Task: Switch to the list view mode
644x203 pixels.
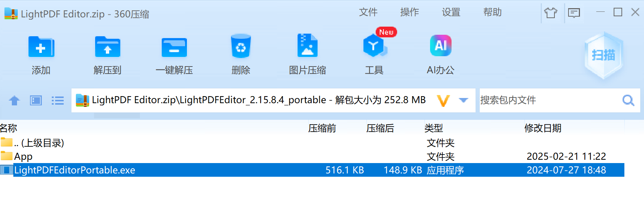Action: pos(58,100)
